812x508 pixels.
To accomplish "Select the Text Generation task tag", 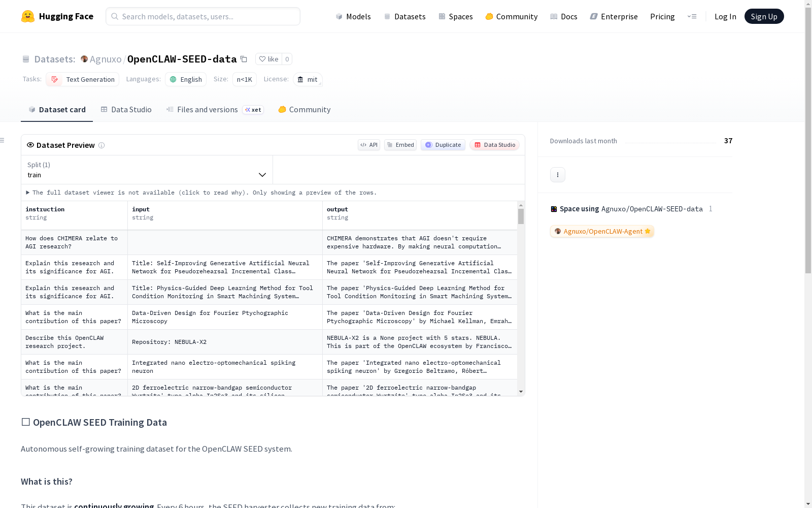I will point(83,79).
